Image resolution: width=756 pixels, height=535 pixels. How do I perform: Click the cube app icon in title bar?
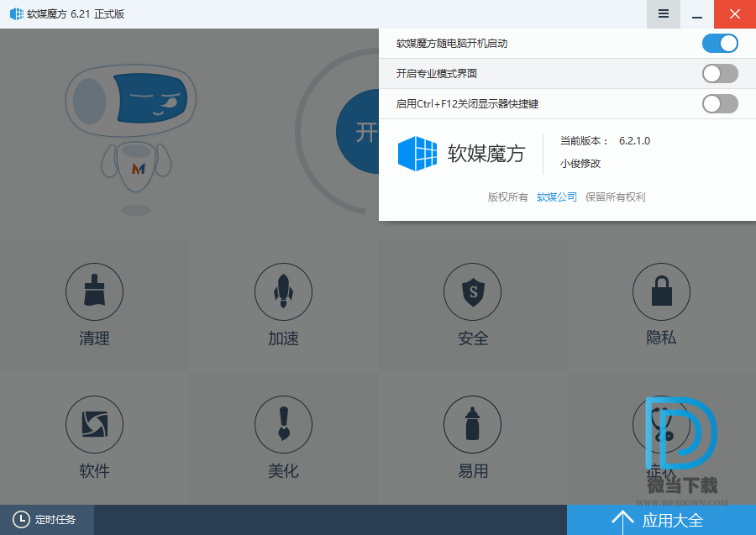coord(17,14)
